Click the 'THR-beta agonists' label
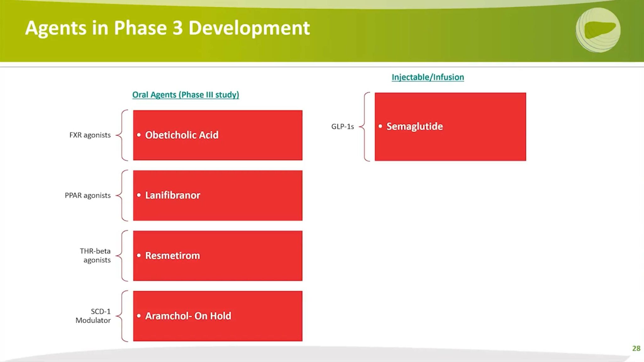644x362 pixels. [x=95, y=255]
